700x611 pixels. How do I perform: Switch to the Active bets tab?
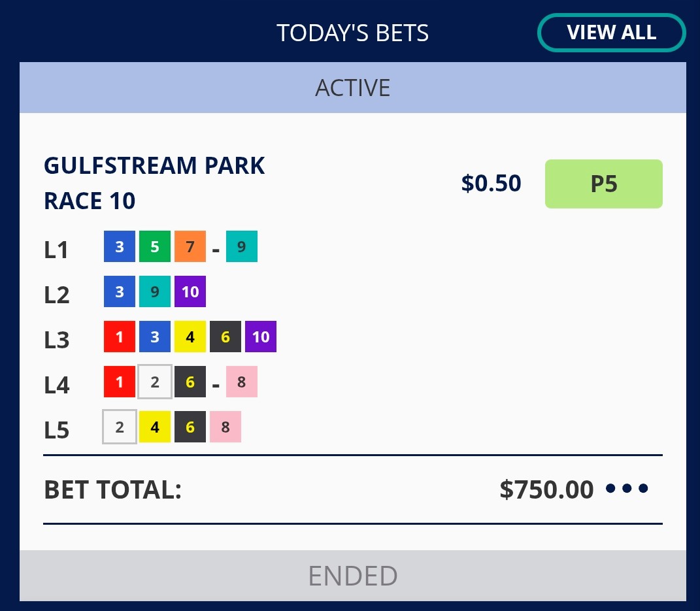[353, 88]
